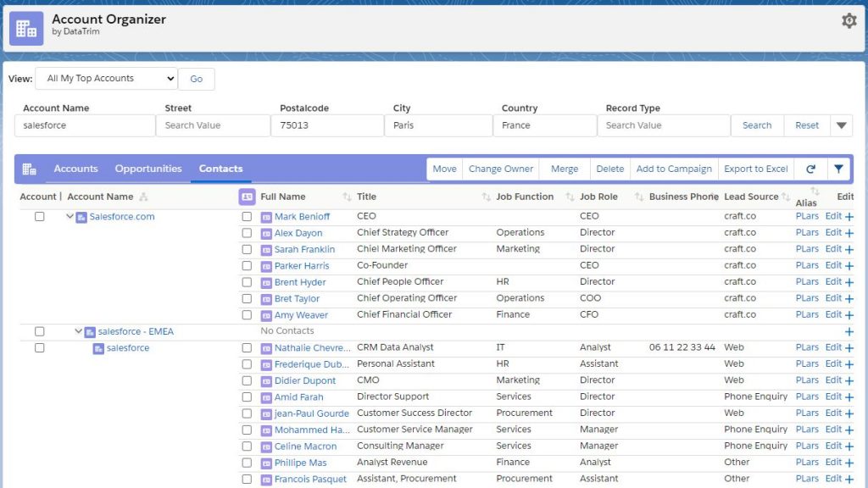
Task: Click Export to Excel button
Action: point(755,169)
